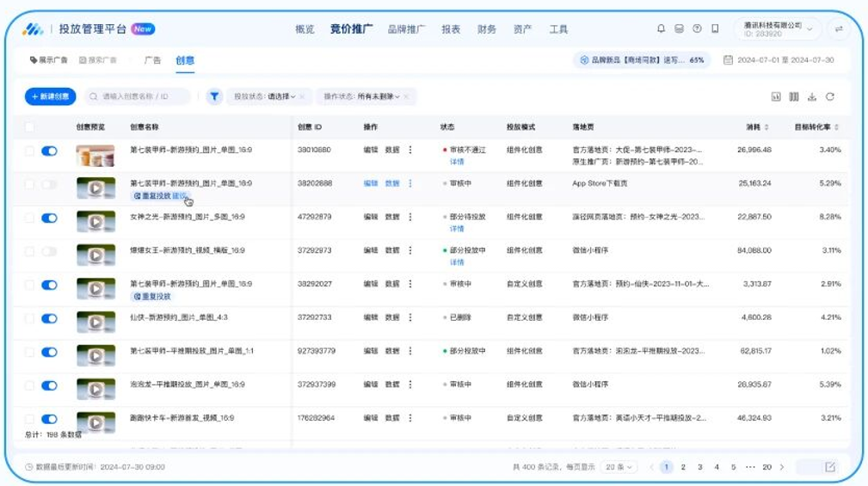Click the help question mark icon
Screen dimensions: 868x486
[697, 29]
